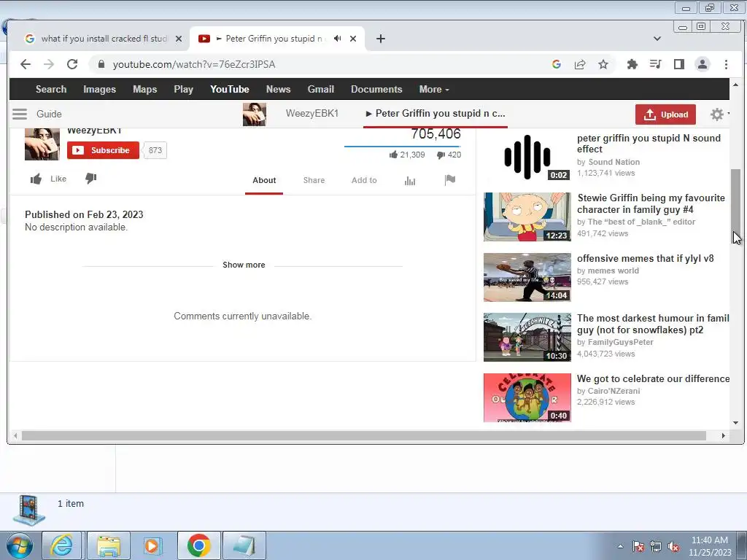747x560 pixels.
Task: Open the Chrome profile avatar
Action: [703, 64]
